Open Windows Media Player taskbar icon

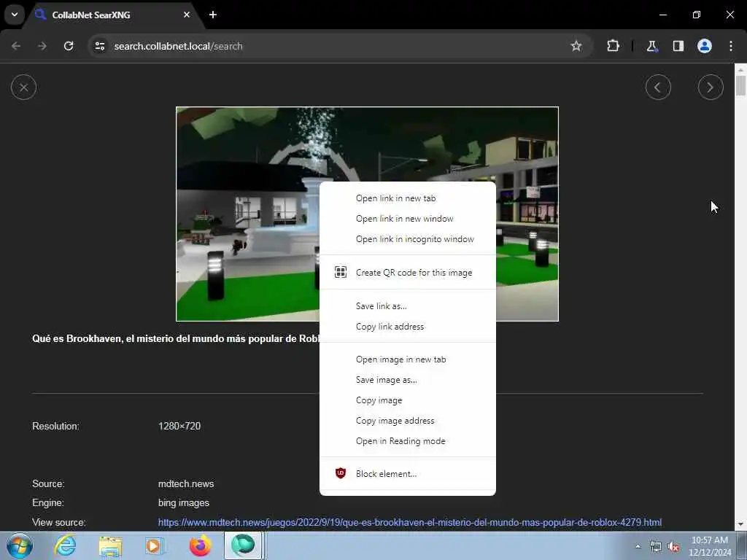pos(155,545)
